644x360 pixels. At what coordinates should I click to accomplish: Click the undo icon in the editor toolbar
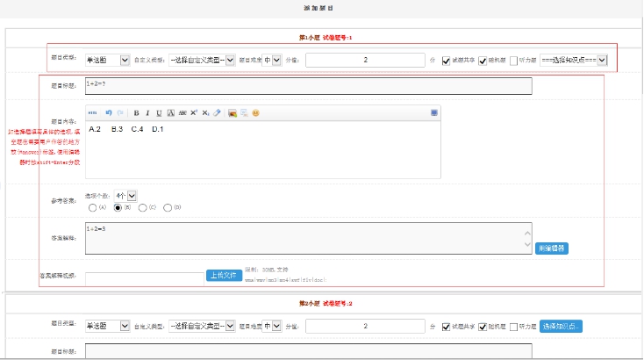pos(109,113)
